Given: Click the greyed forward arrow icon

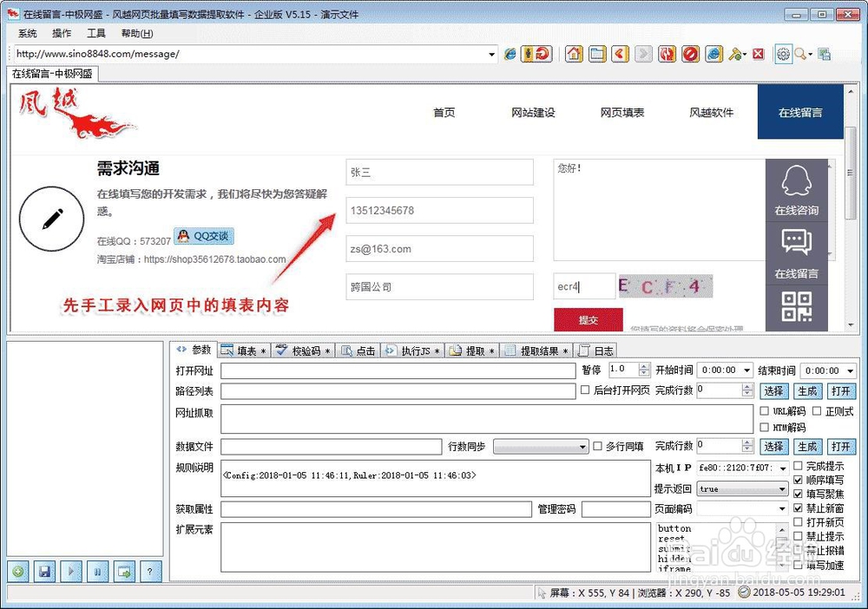Looking at the screenshot, I should [x=643, y=54].
